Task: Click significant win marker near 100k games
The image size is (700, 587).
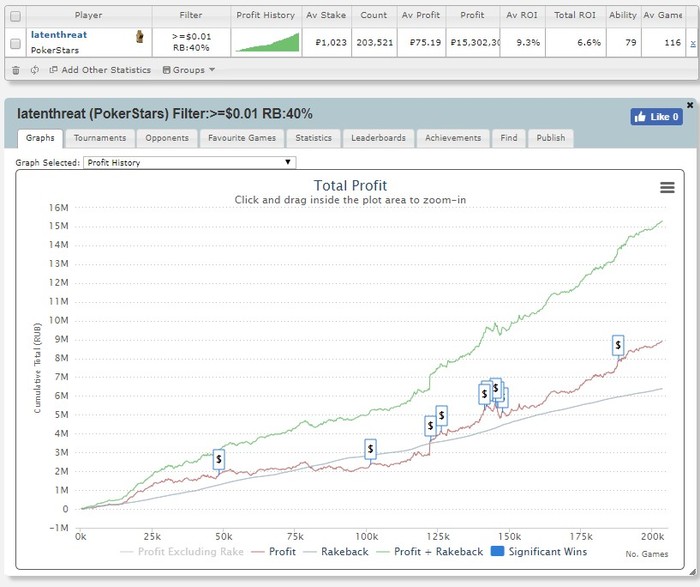Action: click(370, 450)
